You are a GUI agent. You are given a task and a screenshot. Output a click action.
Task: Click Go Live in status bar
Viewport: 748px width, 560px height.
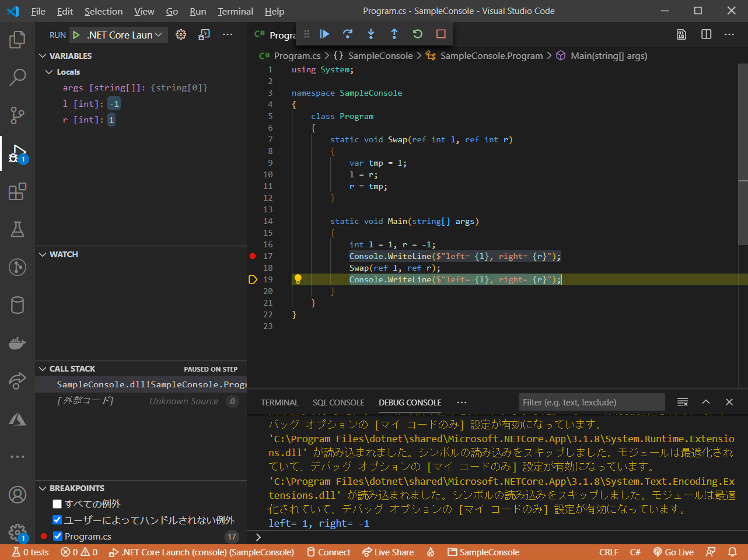[673, 552]
